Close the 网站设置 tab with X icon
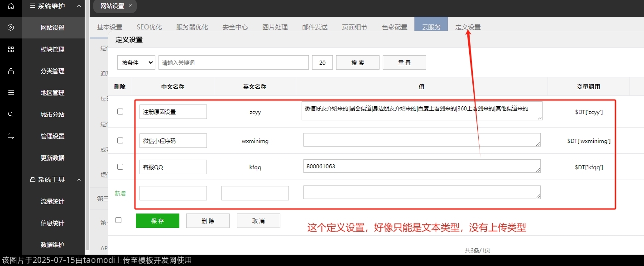The image size is (644, 266). pos(130,6)
